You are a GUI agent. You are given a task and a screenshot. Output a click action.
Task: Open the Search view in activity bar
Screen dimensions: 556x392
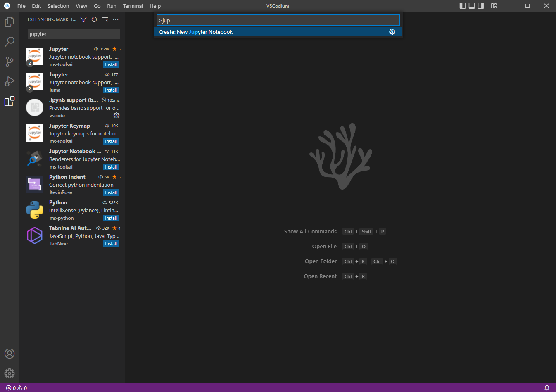coord(10,41)
